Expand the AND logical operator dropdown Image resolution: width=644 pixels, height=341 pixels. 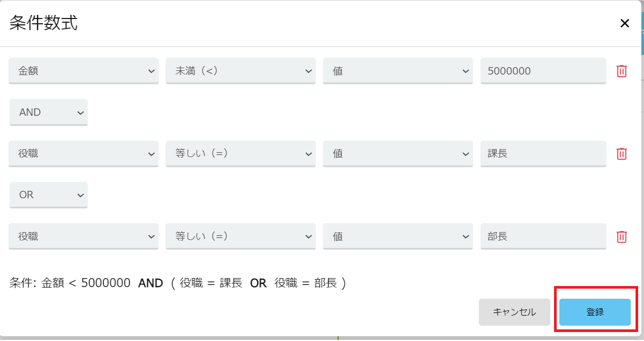49,112
